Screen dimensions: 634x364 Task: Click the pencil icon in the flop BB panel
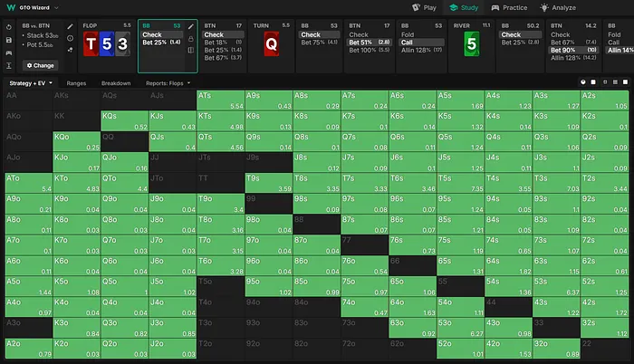tap(190, 26)
